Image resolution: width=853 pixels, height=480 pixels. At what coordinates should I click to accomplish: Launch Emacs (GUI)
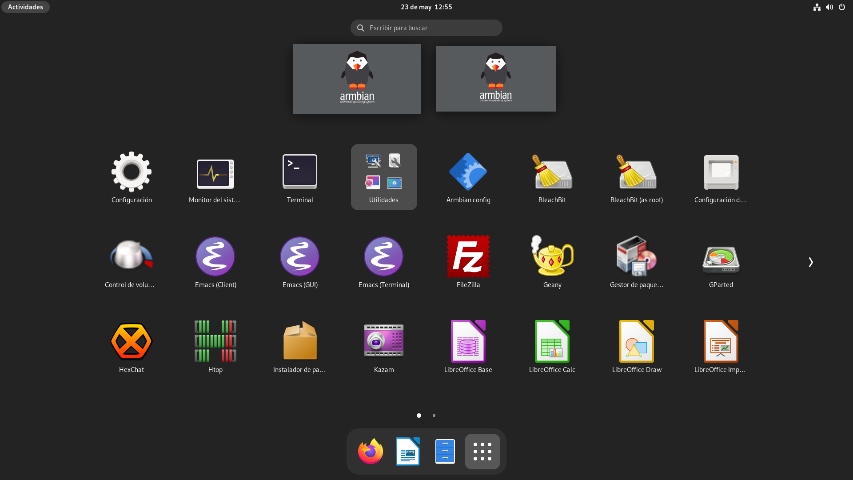300,262
